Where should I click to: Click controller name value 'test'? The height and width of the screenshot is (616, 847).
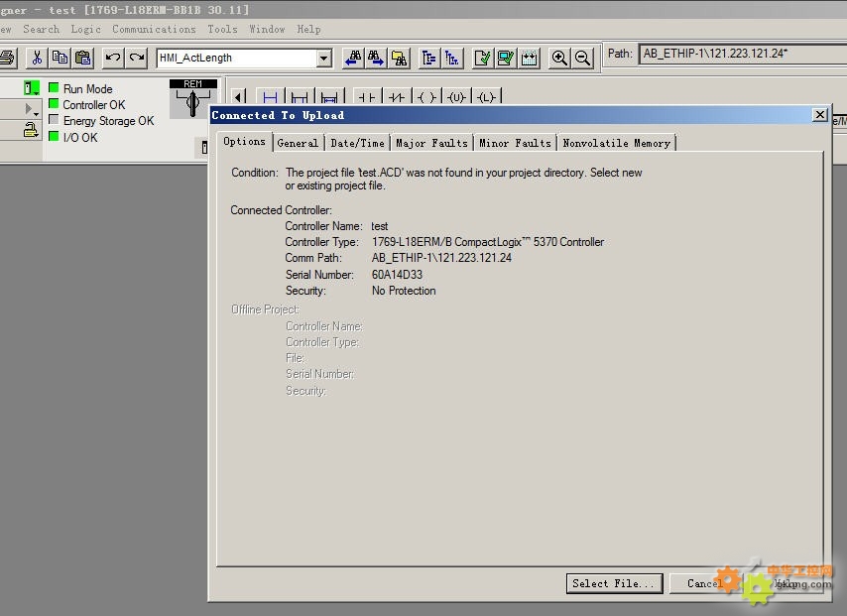point(379,226)
